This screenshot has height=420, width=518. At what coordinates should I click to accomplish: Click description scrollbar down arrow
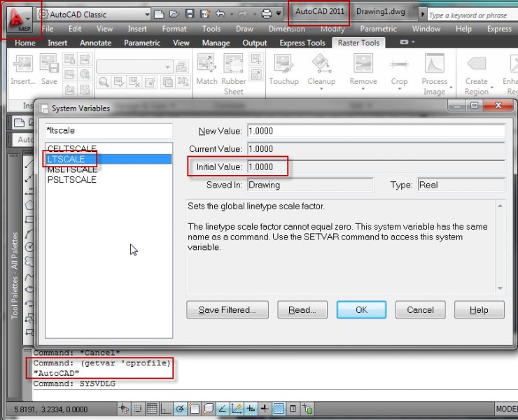pos(500,288)
